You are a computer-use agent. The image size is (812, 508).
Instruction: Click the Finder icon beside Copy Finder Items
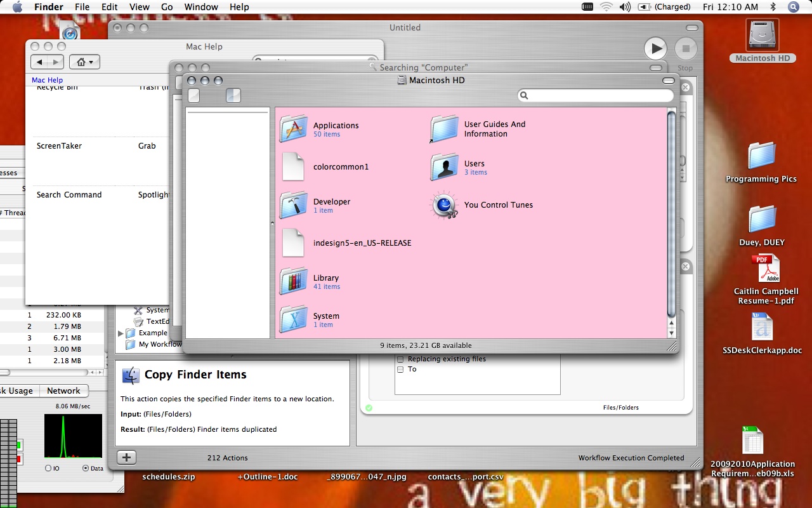point(131,375)
